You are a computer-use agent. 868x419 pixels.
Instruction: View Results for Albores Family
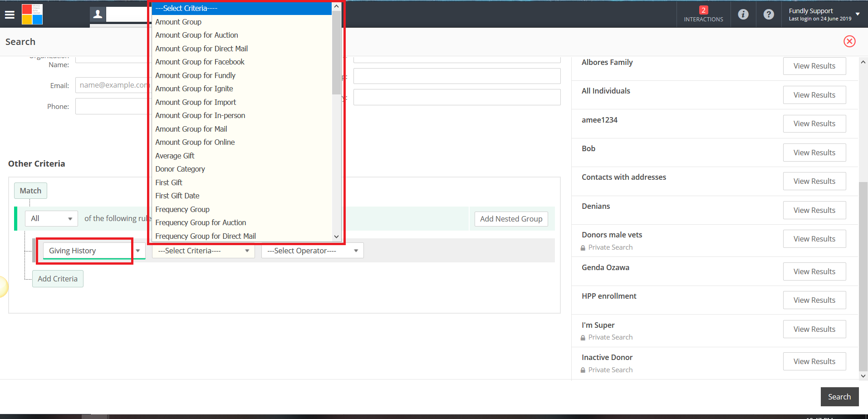click(814, 66)
